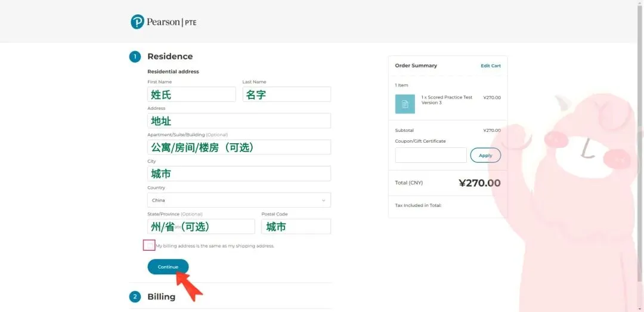
Task: Click the Pearson PTE logo
Action: [x=163, y=22]
